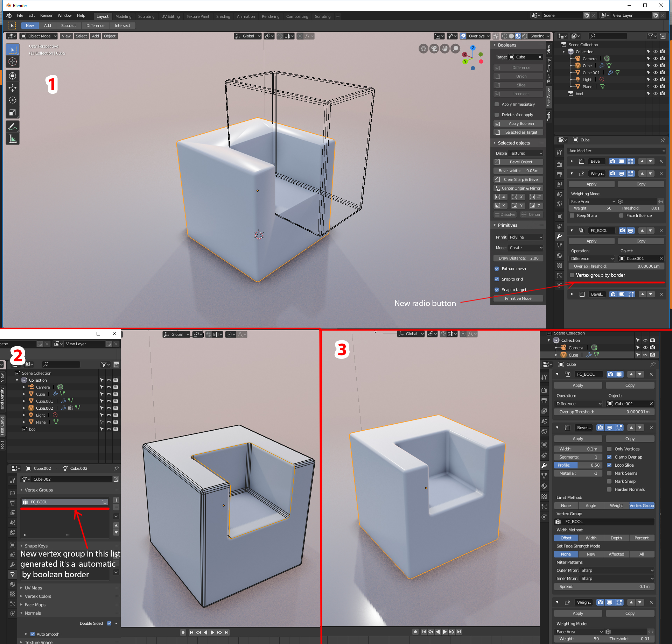Click the Blender logo menu icon
Viewport: 672px width, 644px height.
coord(9,16)
